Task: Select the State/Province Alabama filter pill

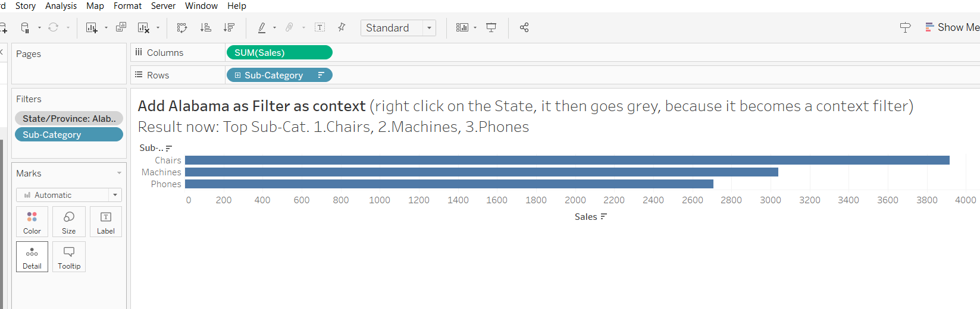Action: click(x=69, y=118)
